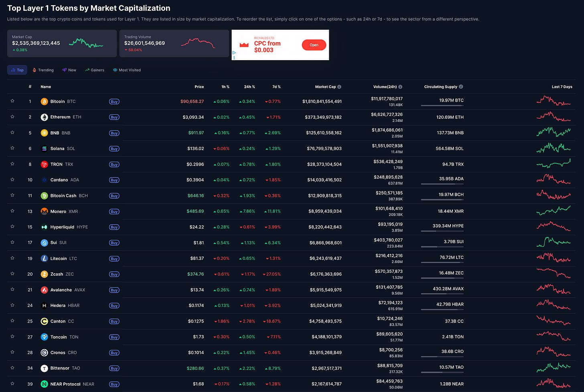This screenshot has height=392, width=584.
Task: Click Sui circulating supply progress bar
Action: click(x=442, y=247)
